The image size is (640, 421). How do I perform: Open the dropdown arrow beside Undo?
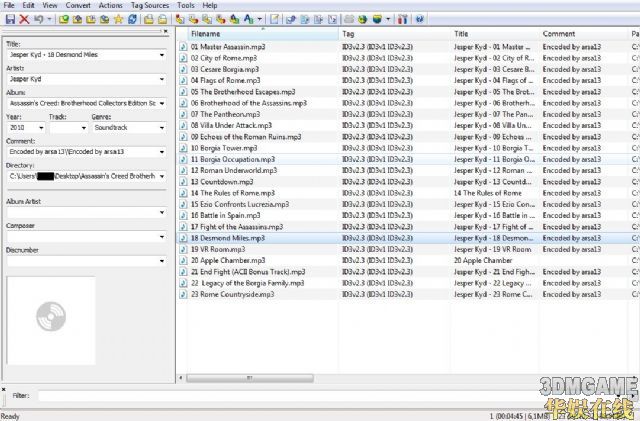(x=49, y=19)
